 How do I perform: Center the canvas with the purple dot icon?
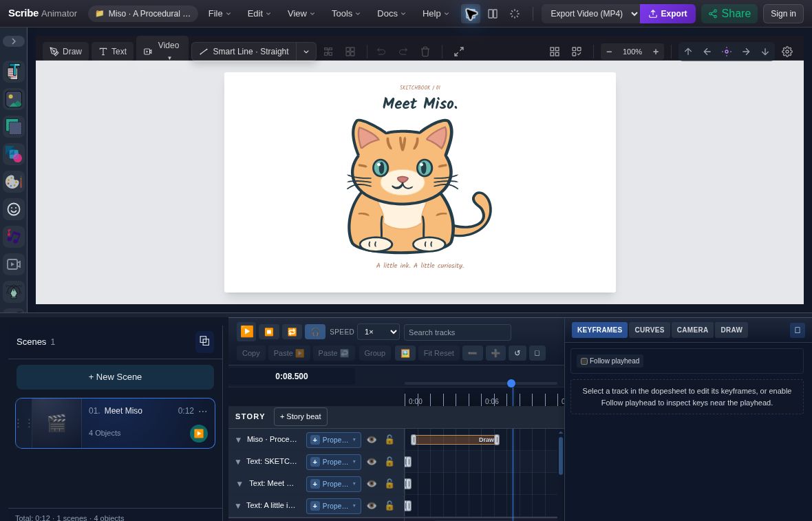point(727,52)
